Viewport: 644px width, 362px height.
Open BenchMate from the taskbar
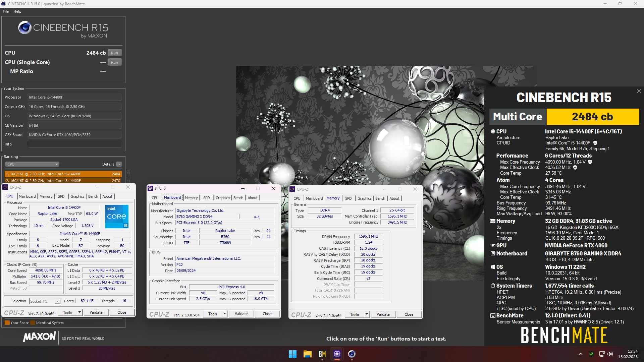(x=322, y=354)
